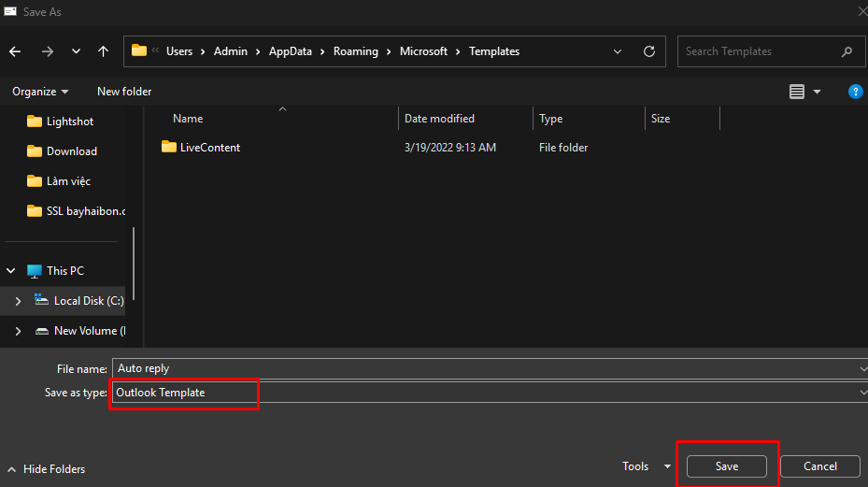
Task: Click the Cancel button
Action: click(819, 466)
